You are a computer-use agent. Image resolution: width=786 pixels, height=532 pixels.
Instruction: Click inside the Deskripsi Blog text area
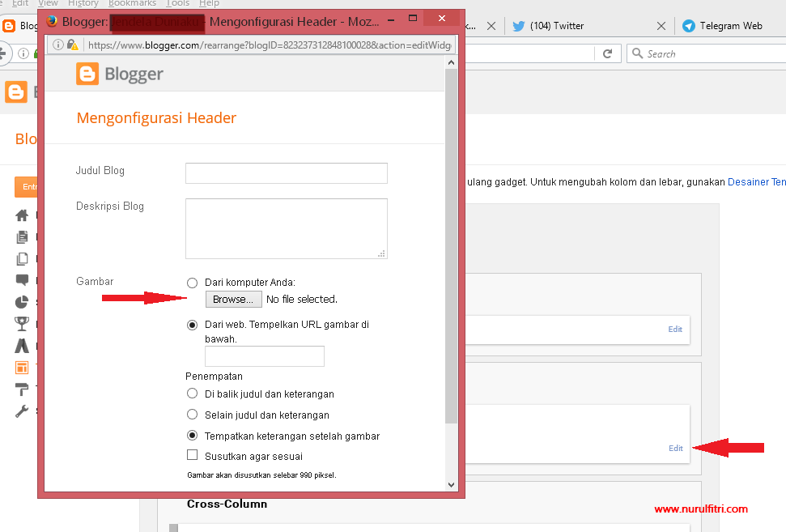(287, 228)
